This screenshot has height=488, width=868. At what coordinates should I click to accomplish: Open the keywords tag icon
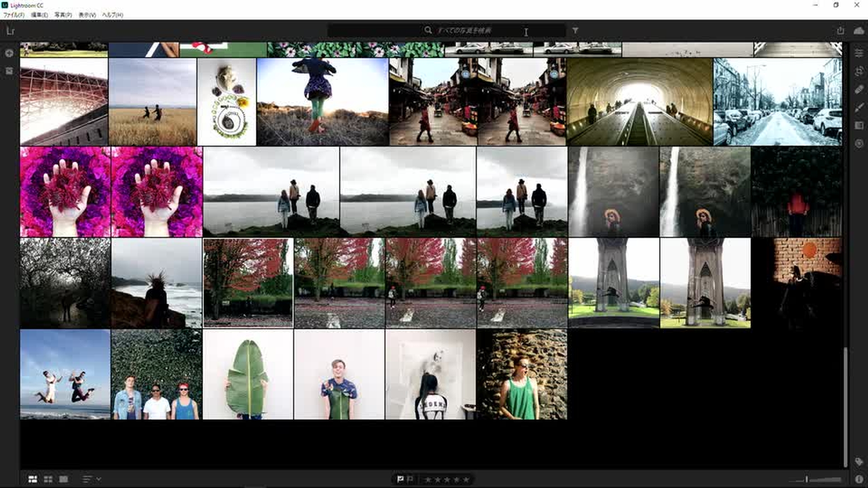click(859, 461)
